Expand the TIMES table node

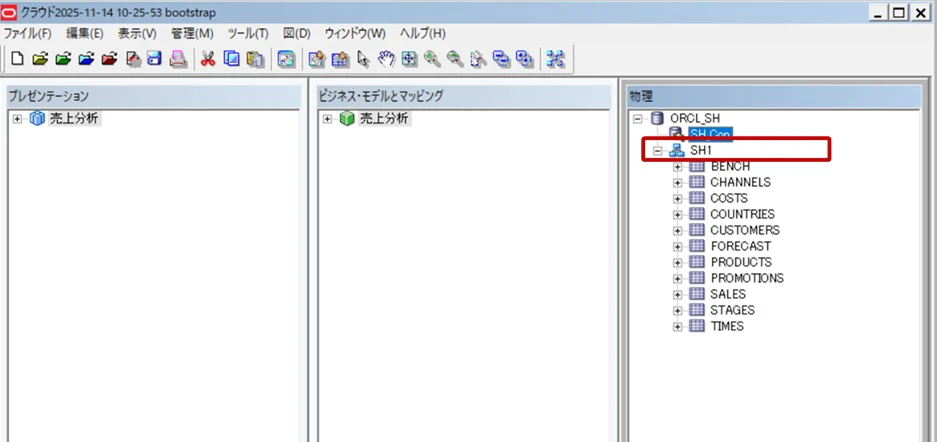678,327
